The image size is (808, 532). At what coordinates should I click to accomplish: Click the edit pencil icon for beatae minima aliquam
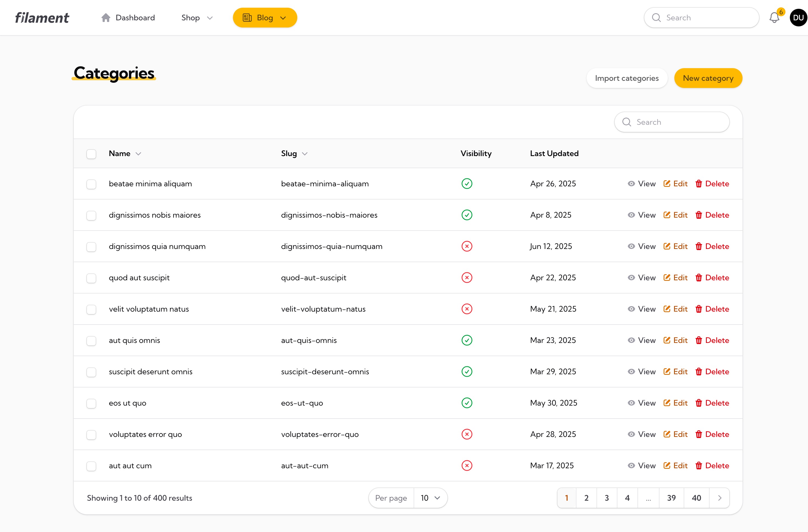click(667, 184)
